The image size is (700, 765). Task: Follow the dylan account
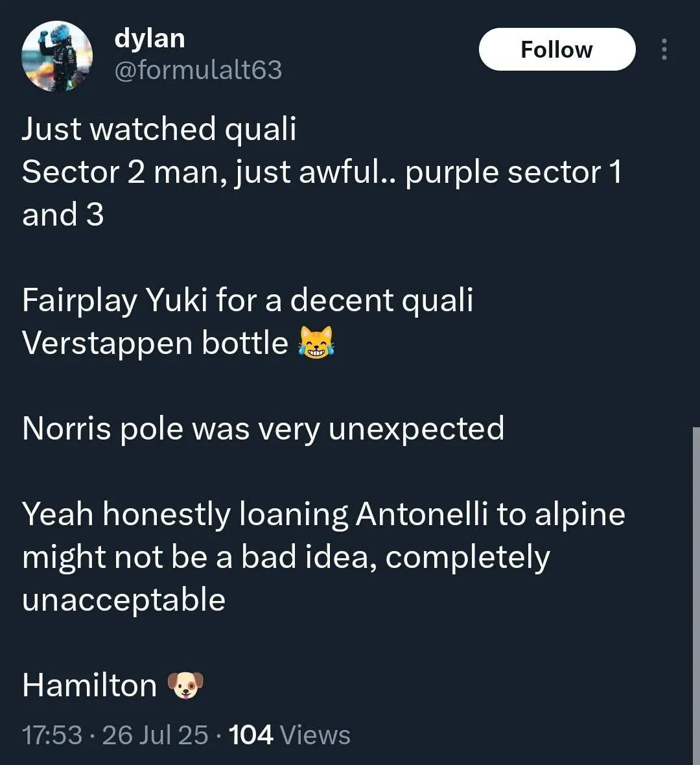click(x=557, y=49)
